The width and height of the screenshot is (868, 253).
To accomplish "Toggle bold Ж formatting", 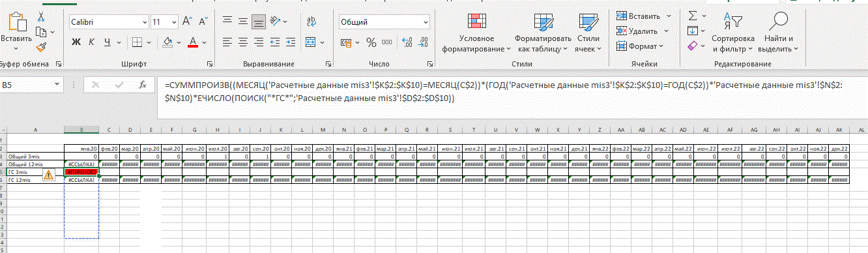I will click(76, 42).
